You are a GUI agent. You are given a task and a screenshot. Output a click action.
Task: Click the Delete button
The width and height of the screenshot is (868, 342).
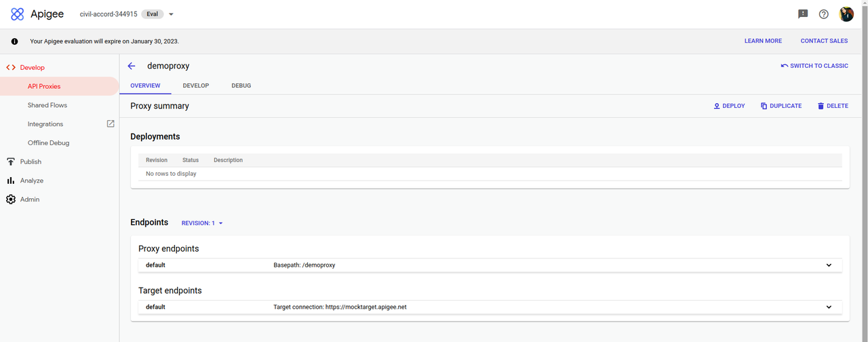[x=833, y=106]
